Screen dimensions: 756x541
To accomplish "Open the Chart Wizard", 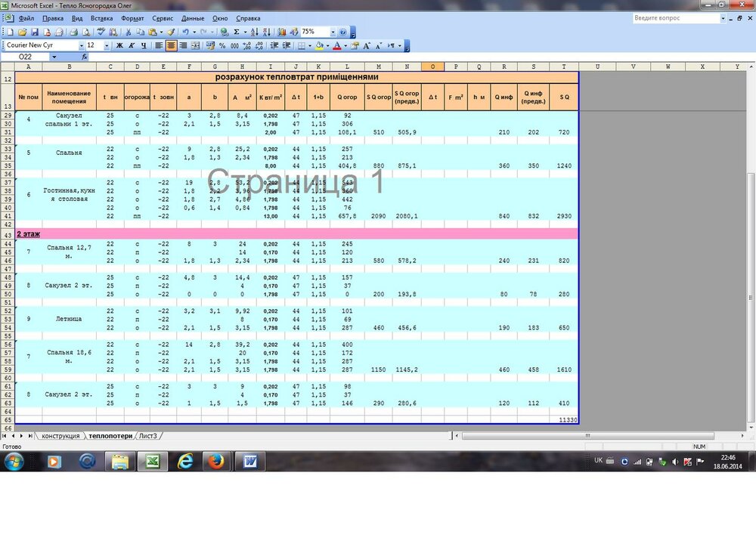I will pos(282,32).
